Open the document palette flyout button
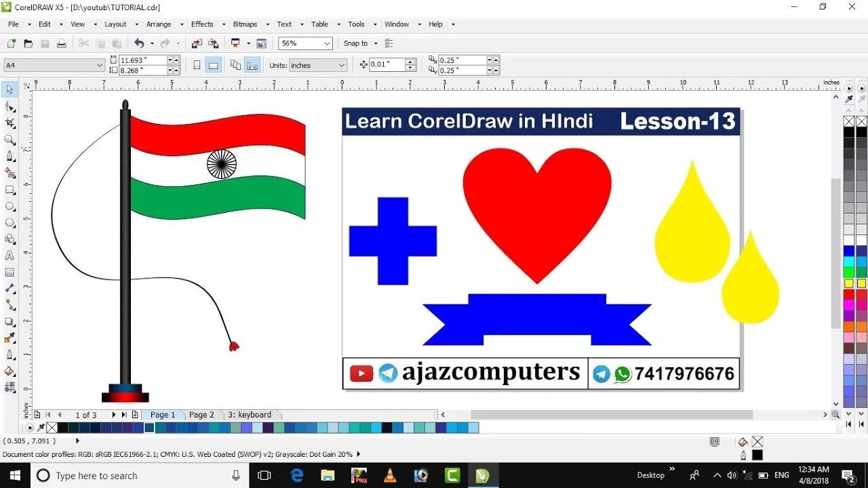The height and width of the screenshot is (488, 868). (x=29, y=428)
